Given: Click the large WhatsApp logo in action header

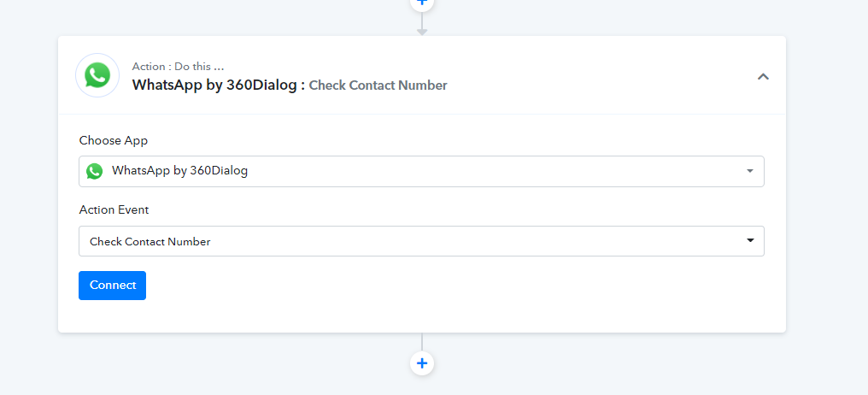Looking at the screenshot, I should coord(97,75).
